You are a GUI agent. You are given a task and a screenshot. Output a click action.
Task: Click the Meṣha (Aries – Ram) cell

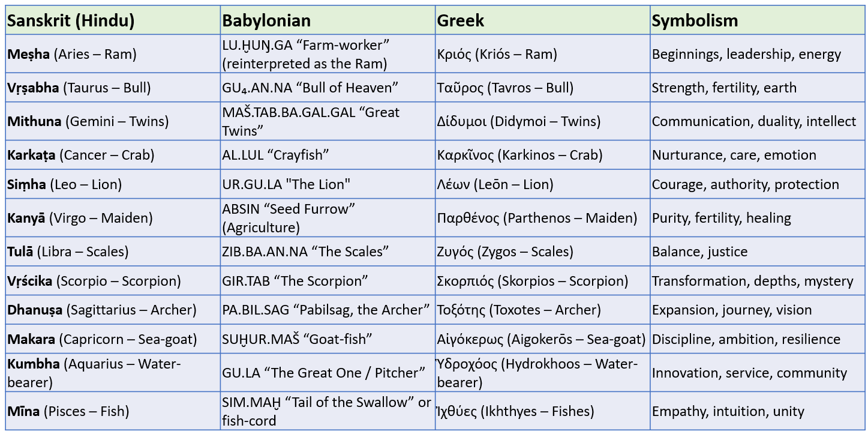(72, 54)
